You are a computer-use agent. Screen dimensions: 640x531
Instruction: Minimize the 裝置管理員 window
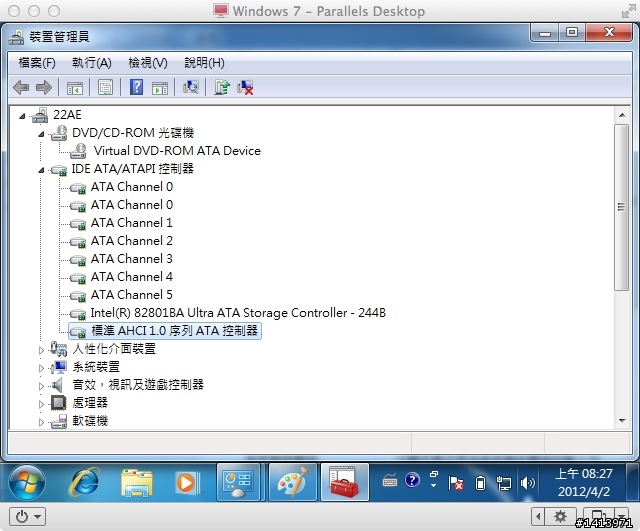[x=545, y=33]
